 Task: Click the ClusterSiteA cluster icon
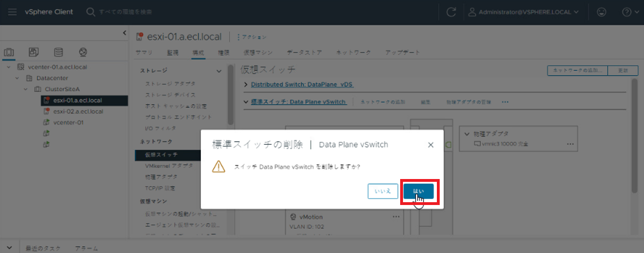click(x=37, y=89)
